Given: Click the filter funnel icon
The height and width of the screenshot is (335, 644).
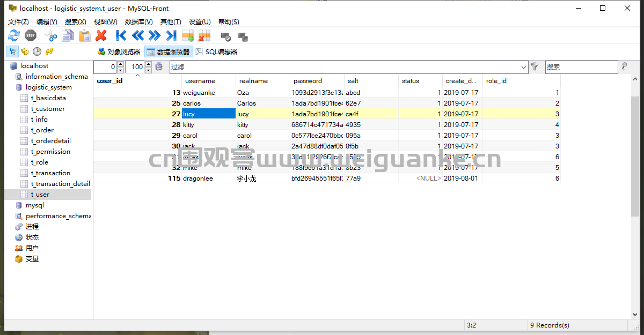Looking at the screenshot, I should pos(535,66).
